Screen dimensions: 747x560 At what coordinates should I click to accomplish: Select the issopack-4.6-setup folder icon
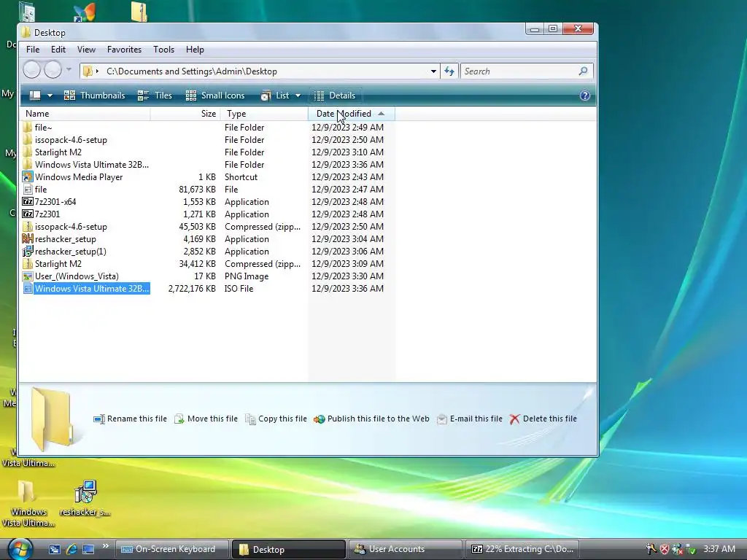(28, 139)
